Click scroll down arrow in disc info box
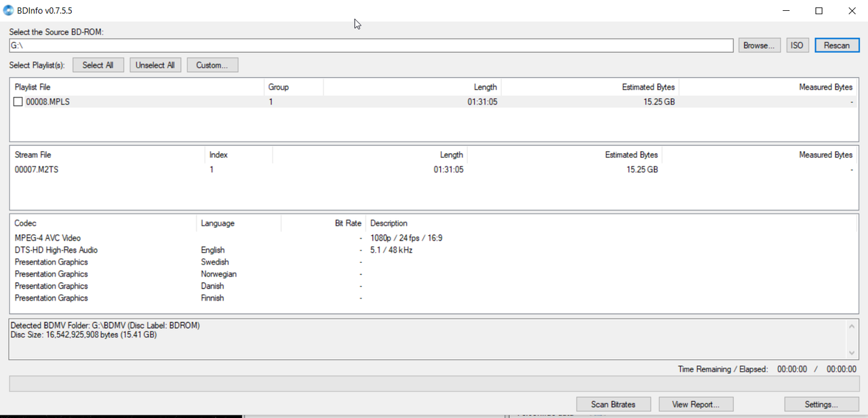Screen dimensions: 868x418 point(852,353)
